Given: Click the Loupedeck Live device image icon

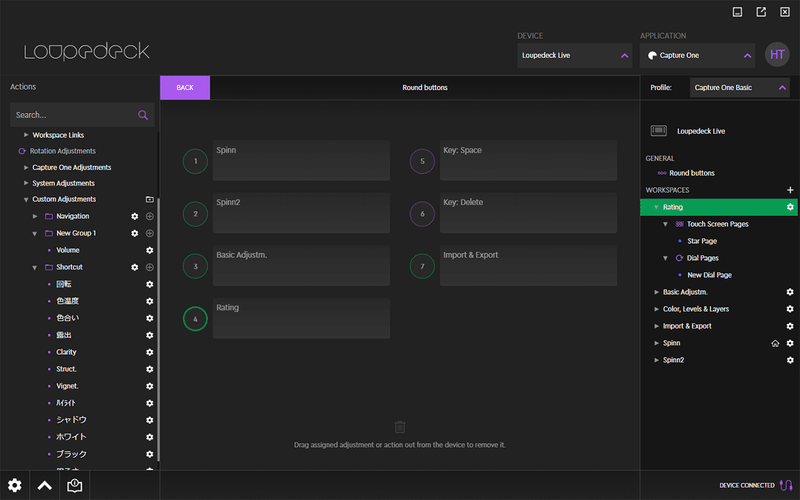Looking at the screenshot, I should coord(658,131).
